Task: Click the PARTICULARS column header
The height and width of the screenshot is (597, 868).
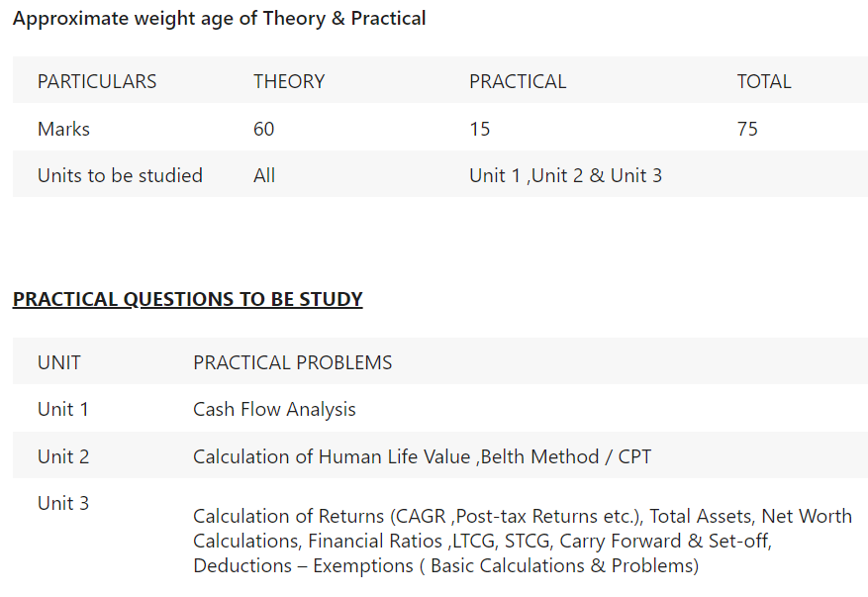Action: coord(97,81)
